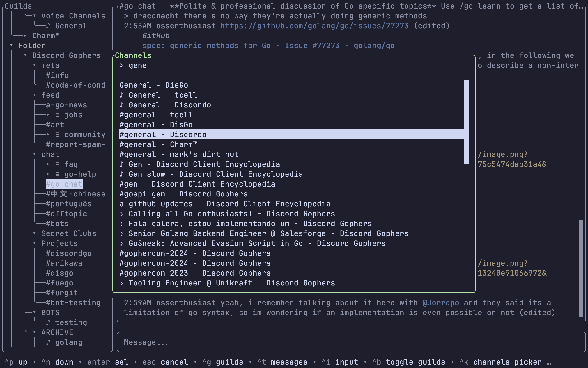Image resolution: width=588 pixels, height=368 pixels.
Task: Click the voice note icon of Gen slow result
Action: click(x=122, y=174)
